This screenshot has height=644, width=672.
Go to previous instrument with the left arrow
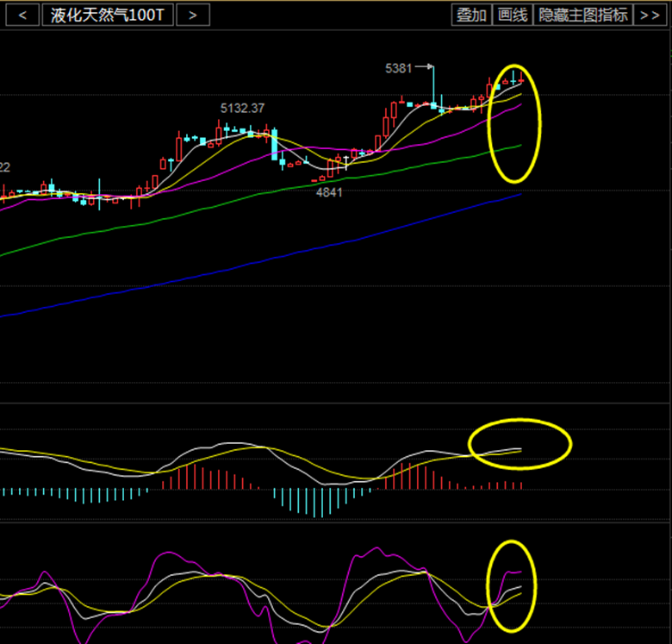coord(25,15)
